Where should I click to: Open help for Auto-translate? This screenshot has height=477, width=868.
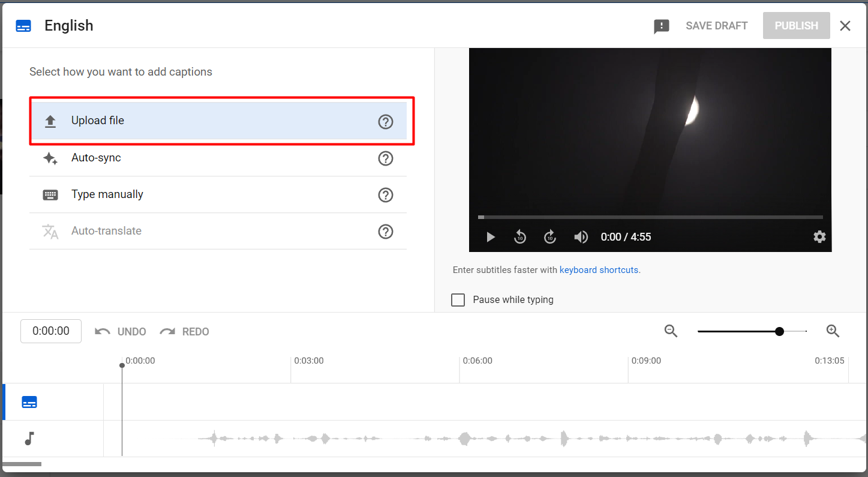pos(386,232)
